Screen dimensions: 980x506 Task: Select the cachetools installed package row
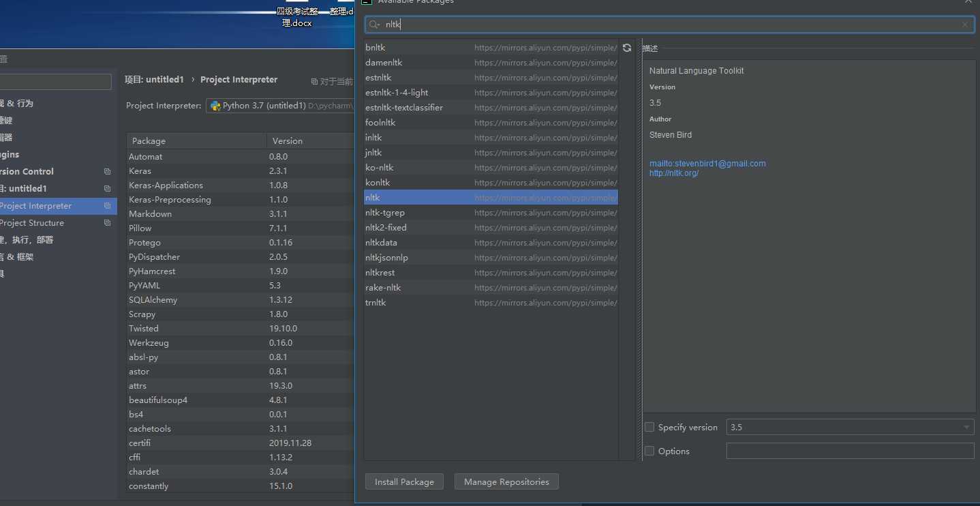241,429
